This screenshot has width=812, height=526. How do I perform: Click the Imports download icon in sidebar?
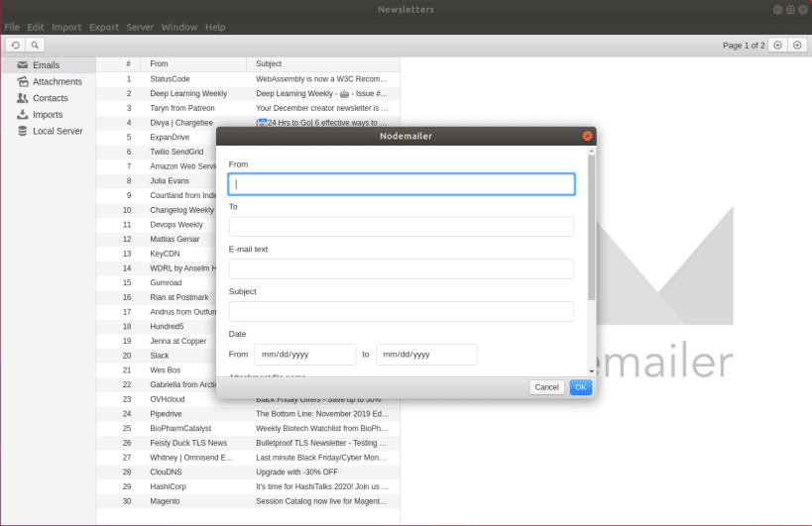tap(22, 115)
